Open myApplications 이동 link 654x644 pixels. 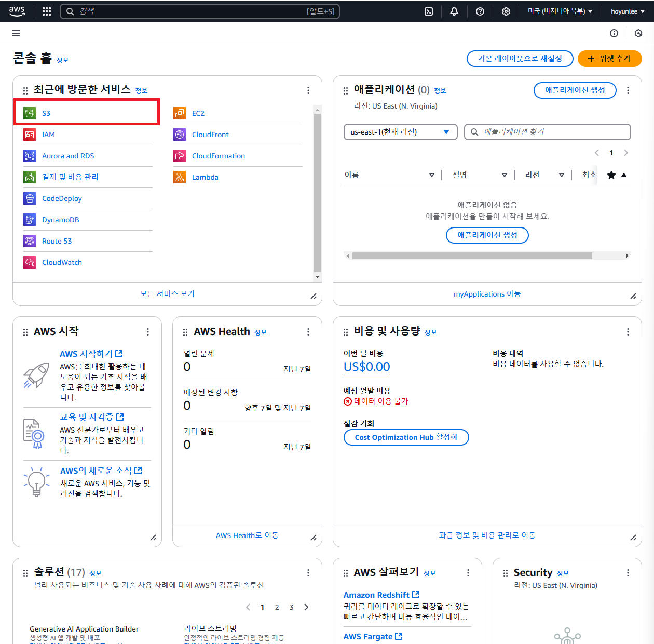[487, 294]
